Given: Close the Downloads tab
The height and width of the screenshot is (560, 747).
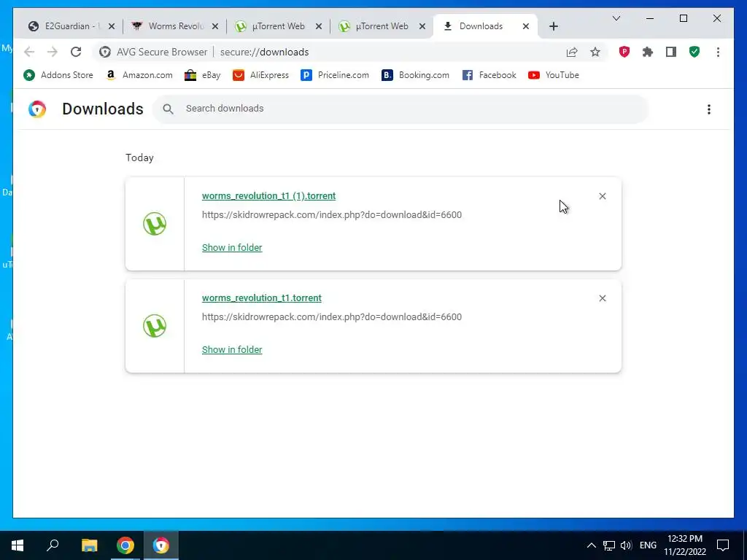Looking at the screenshot, I should [x=525, y=26].
